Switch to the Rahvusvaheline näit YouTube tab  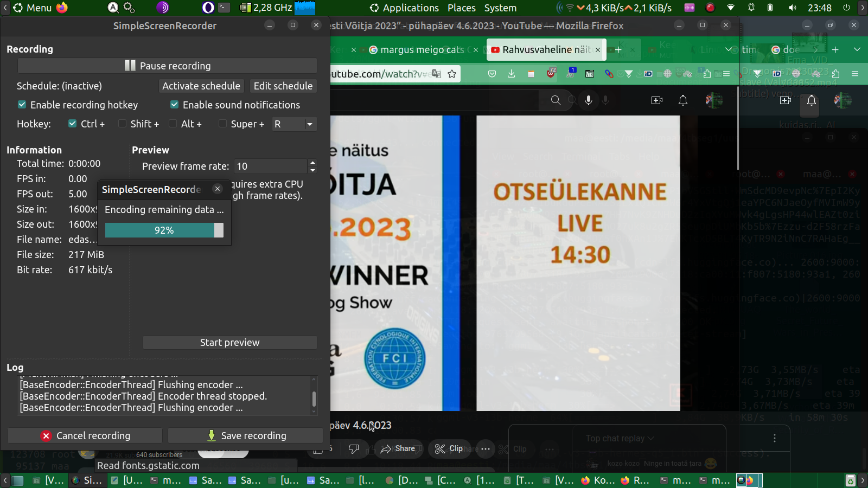546,50
